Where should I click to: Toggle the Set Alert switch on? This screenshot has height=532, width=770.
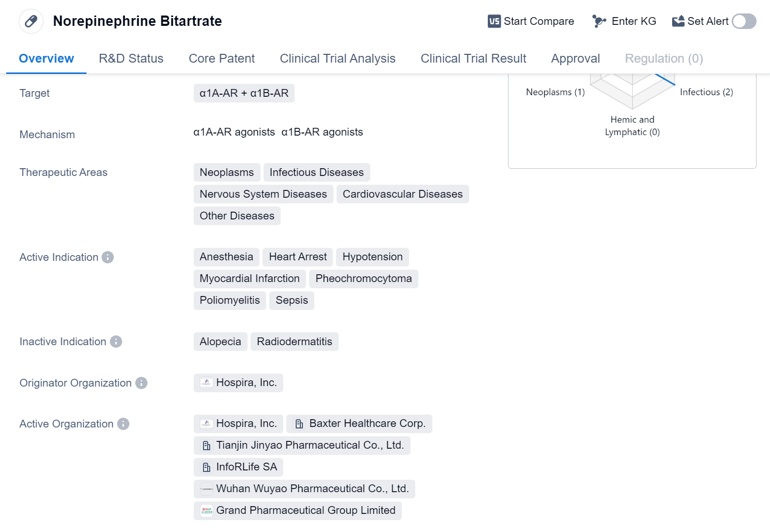click(744, 21)
